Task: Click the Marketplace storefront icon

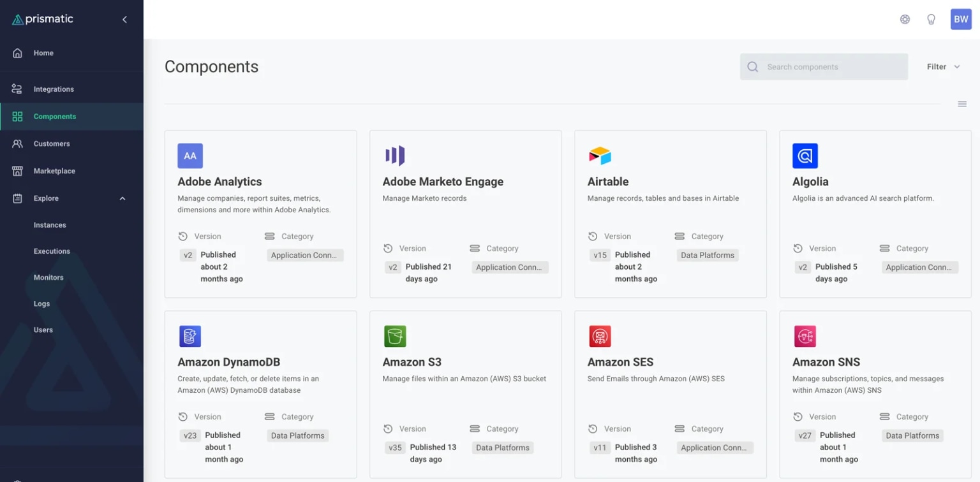Action: point(17,171)
